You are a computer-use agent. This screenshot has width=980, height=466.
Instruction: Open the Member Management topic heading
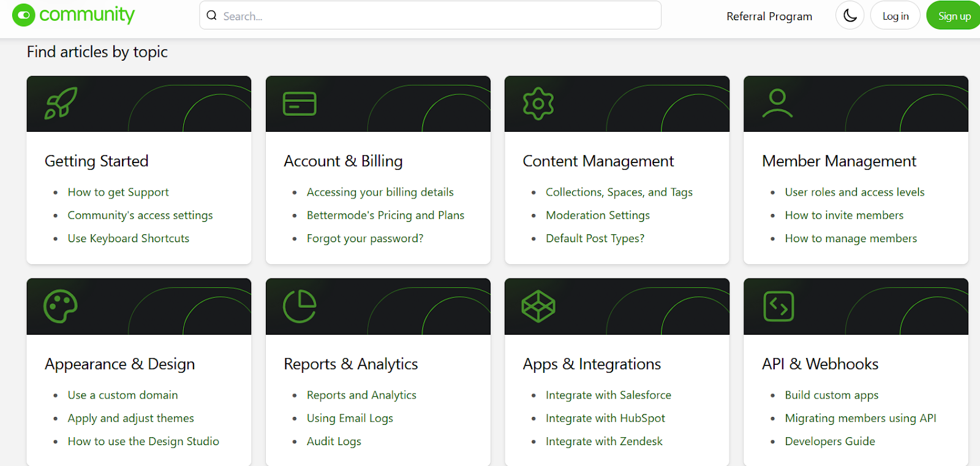[x=839, y=161]
